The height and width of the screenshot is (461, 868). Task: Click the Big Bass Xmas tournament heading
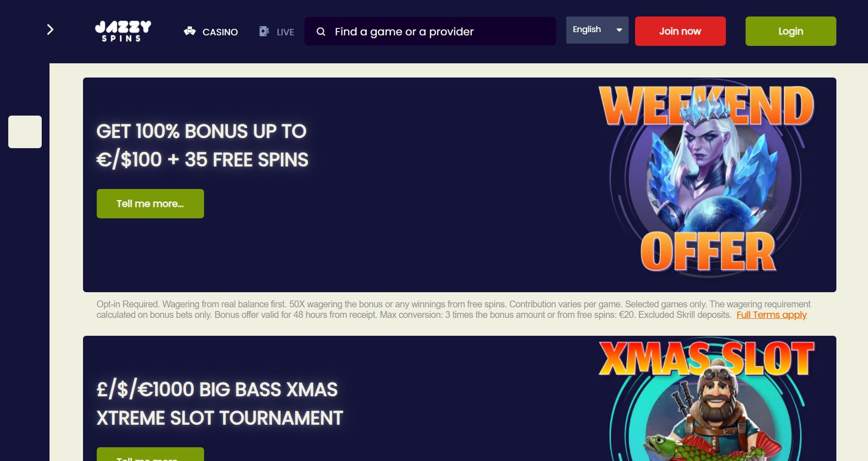220,404
